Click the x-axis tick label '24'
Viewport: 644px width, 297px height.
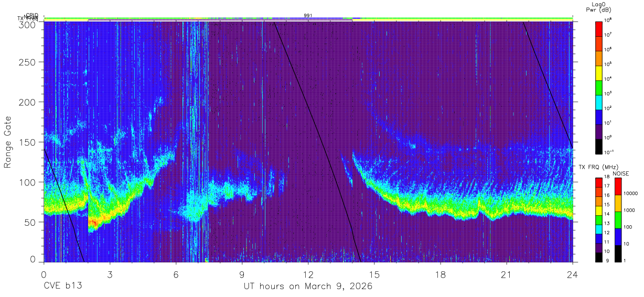[x=572, y=274]
